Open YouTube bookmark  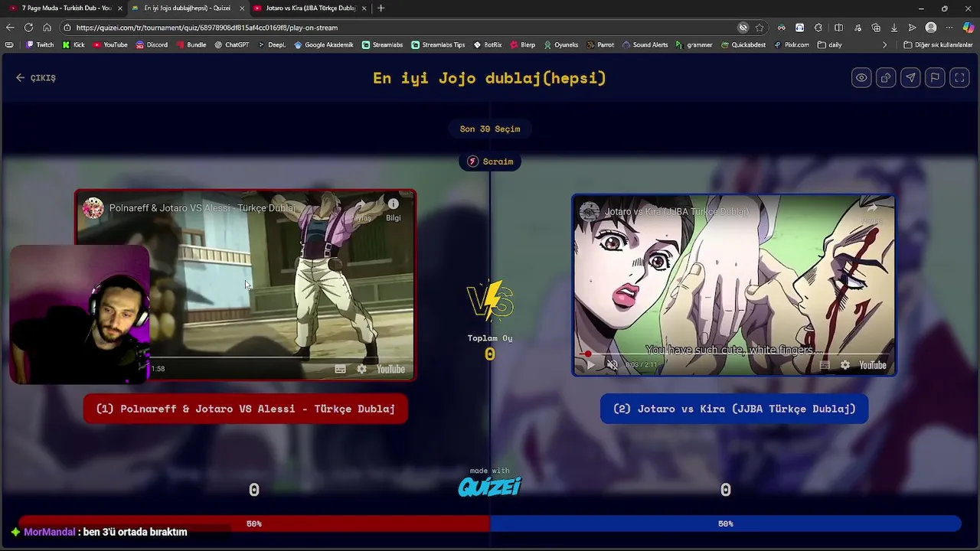coord(110,44)
